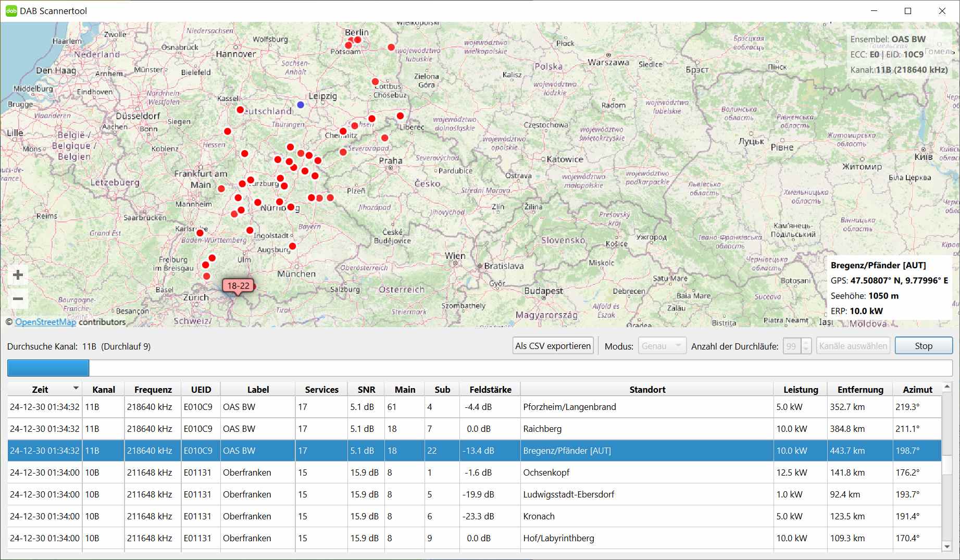
Task: Sort table by Standort column header
Action: click(647, 389)
